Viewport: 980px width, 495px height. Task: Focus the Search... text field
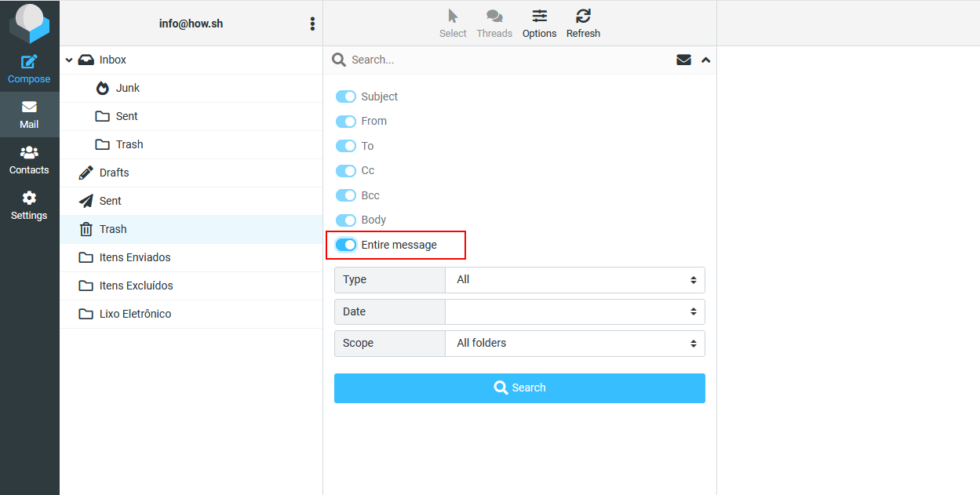510,60
